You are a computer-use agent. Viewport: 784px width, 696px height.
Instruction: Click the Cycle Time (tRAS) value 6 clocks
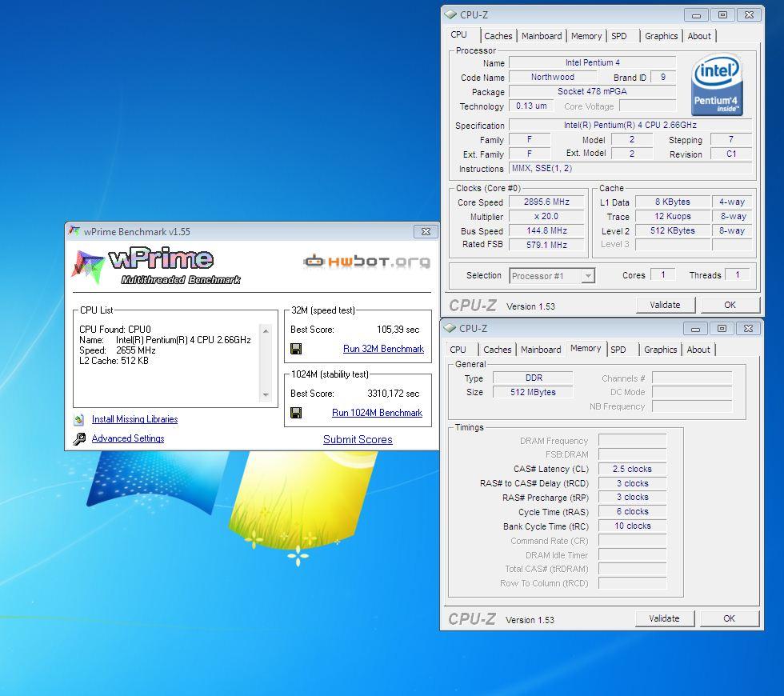click(x=633, y=511)
